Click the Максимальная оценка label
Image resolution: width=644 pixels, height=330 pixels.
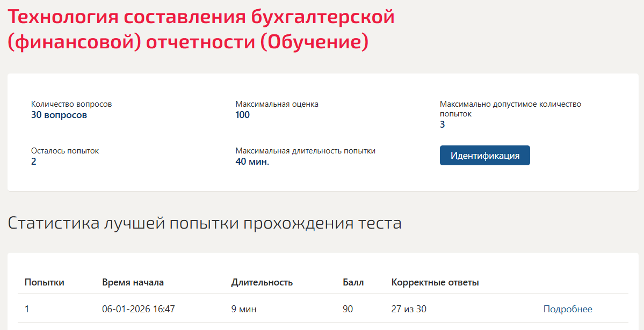[277, 104]
